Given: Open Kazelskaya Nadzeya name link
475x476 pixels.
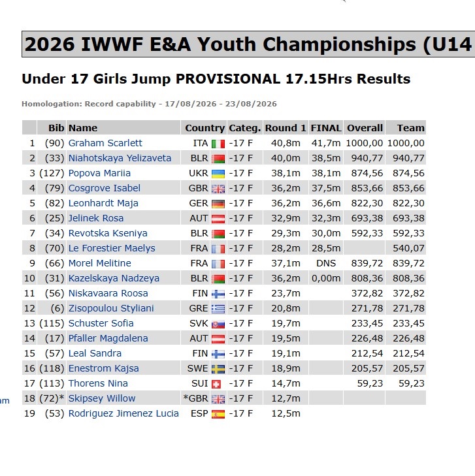Looking at the screenshot, I should [x=114, y=278].
